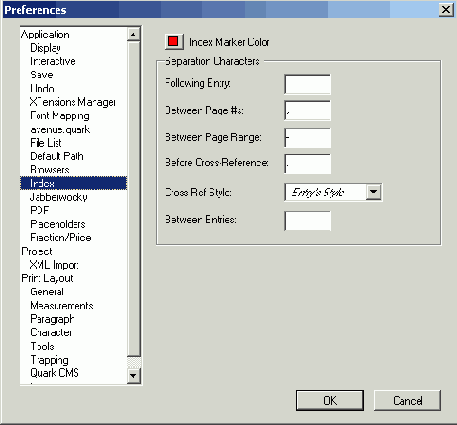Click the Between Page #s field
This screenshot has width=457, height=425.
[x=307, y=110]
